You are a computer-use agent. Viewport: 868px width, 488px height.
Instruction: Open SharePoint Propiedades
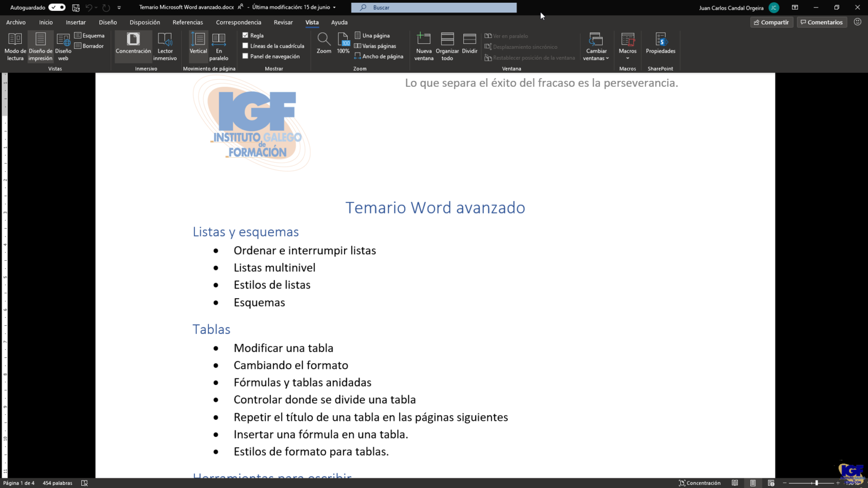[x=660, y=43]
